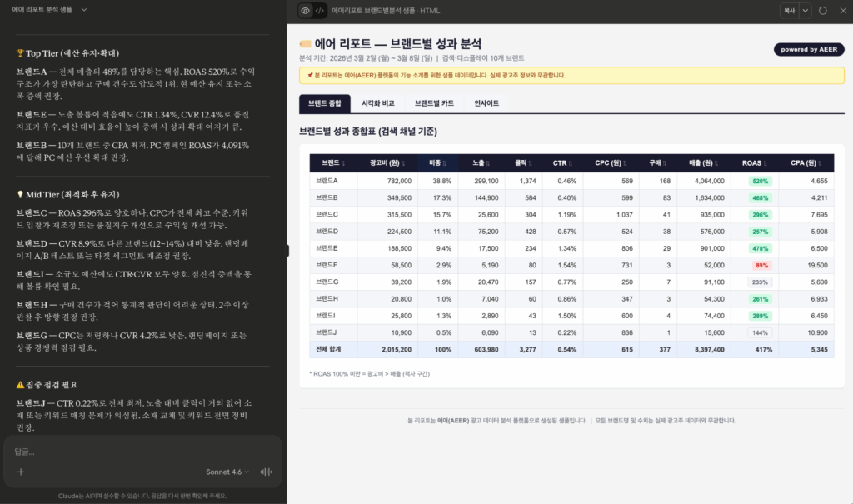The width and height of the screenshot is (853, 504).
Task: Click the refresh icon in artifact header
Action: tap(823, 11)
